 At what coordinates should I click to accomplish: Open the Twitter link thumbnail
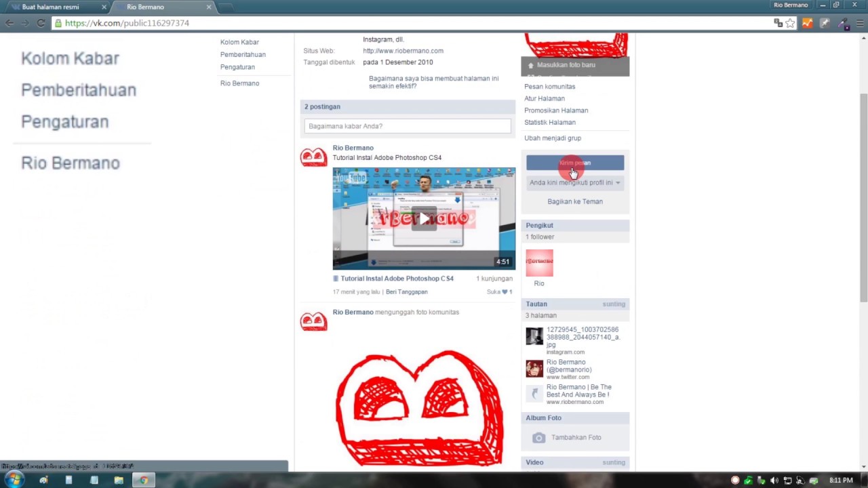point(534,368)
